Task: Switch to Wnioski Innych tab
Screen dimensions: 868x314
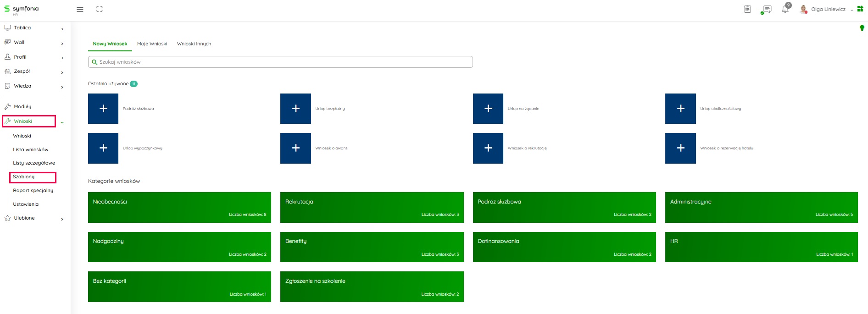Action: pos(194,44)
